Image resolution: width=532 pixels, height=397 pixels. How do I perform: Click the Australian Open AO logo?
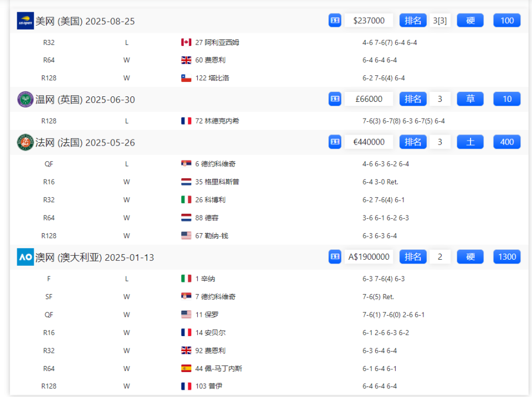pyautogui.click(x=25, y=257)
